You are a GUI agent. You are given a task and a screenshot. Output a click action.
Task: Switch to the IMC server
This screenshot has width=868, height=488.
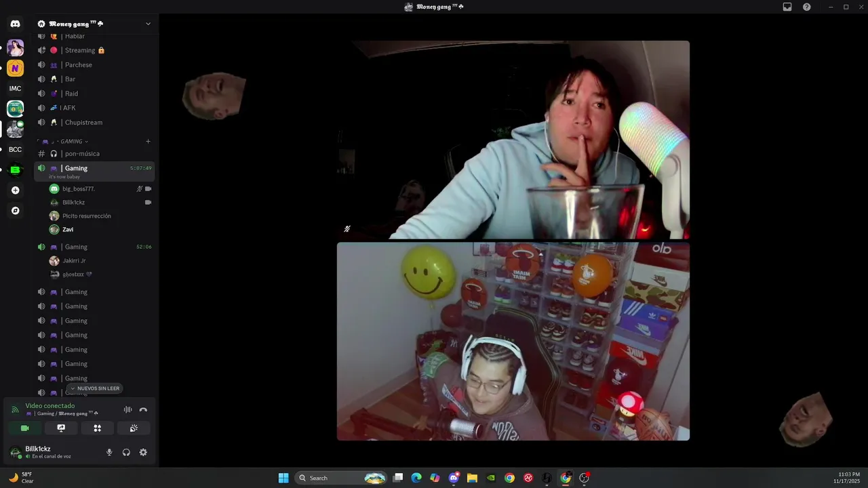point(15,88)
